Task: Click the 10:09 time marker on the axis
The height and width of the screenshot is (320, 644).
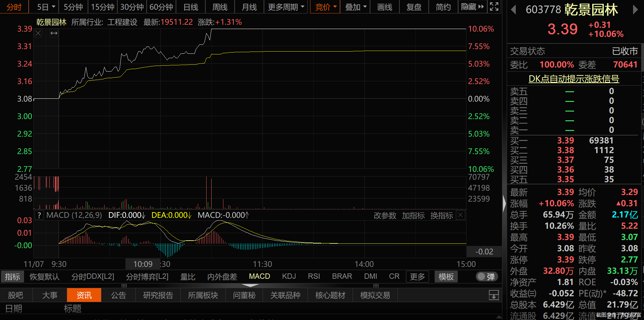Action: click(x=143, y=264)
